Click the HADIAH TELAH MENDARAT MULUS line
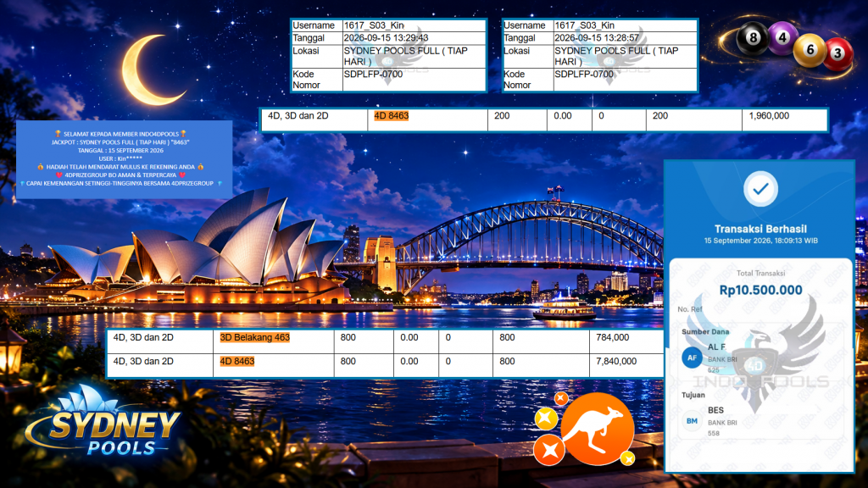The width and height of the screenshot is (868, 488). (120, 167)
